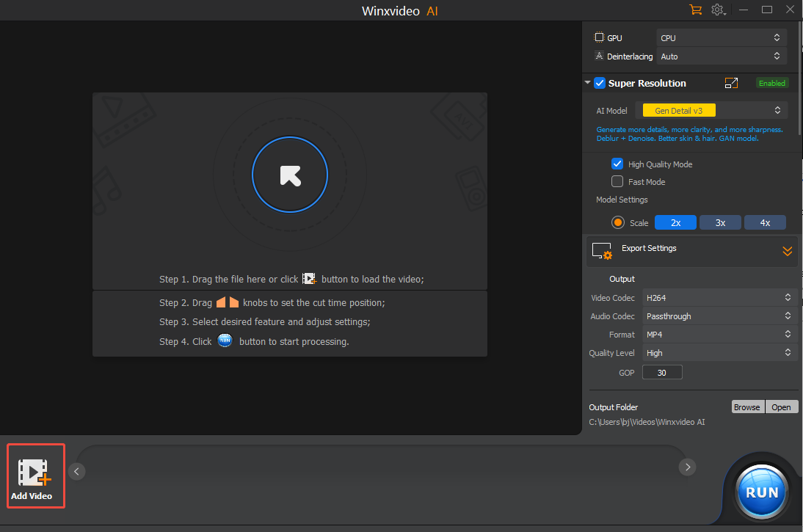Click the Super Resolution expand-preview icon

(731, 83)
